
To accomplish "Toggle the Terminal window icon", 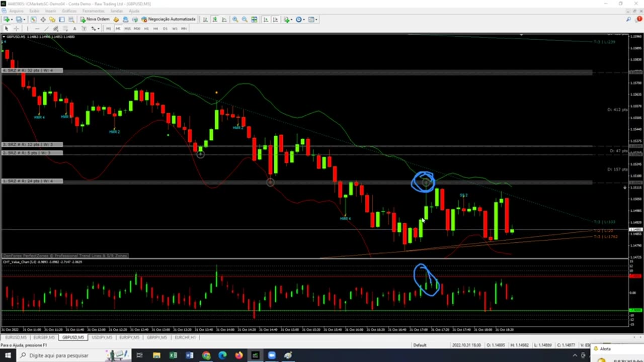I will tap(62, 19).
